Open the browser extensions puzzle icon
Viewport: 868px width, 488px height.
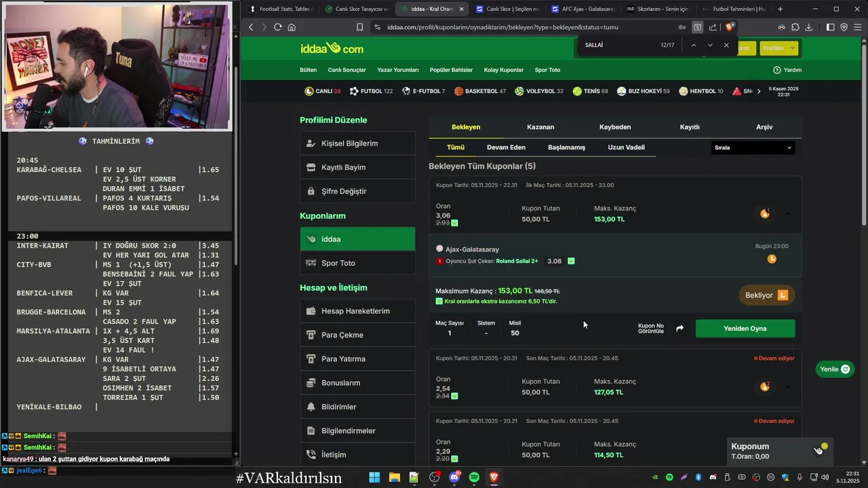click(795, 27)
